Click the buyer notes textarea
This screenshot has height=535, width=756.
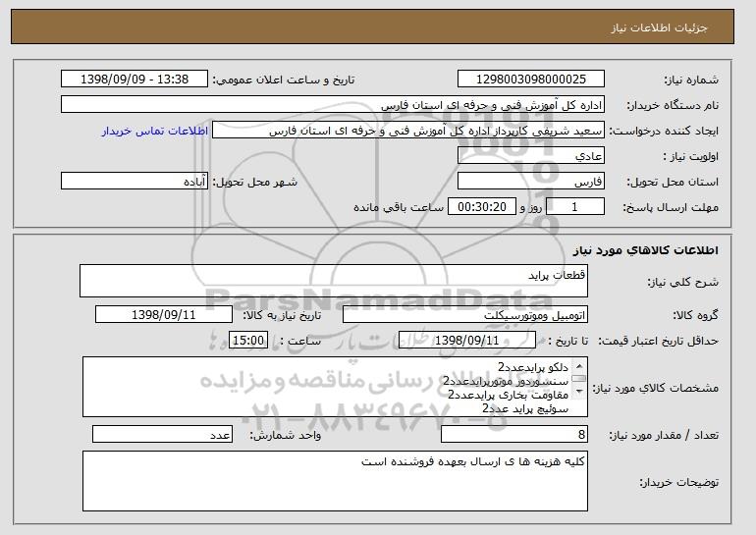point(335,481)
